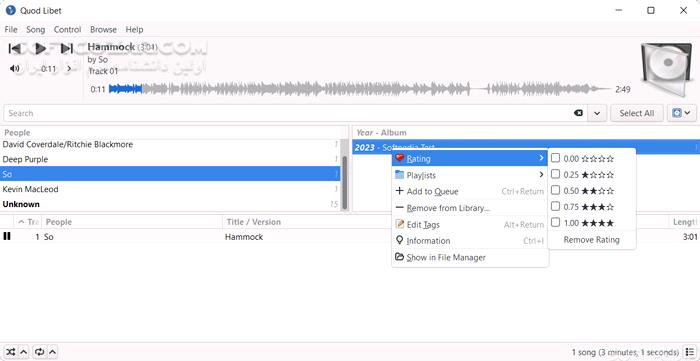The width and height of the screenshot is (700, 361).
Task: Open the Browse menu
Action: click(103, 29)
